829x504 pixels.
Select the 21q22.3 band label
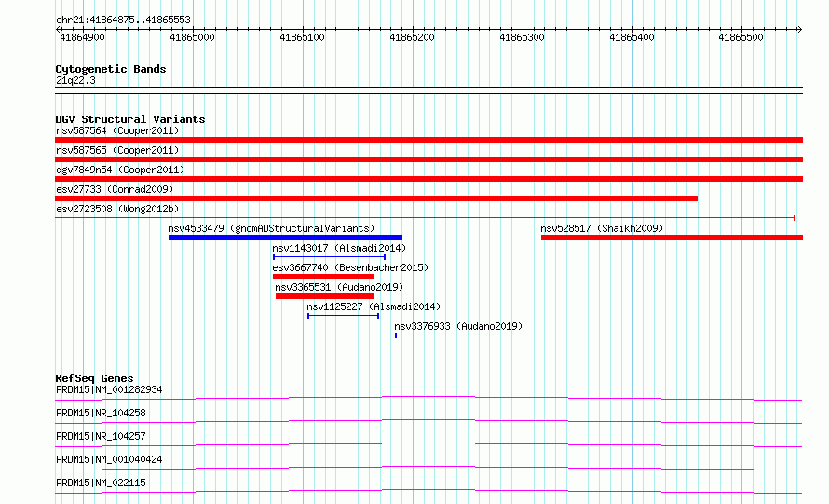point(75,80)
